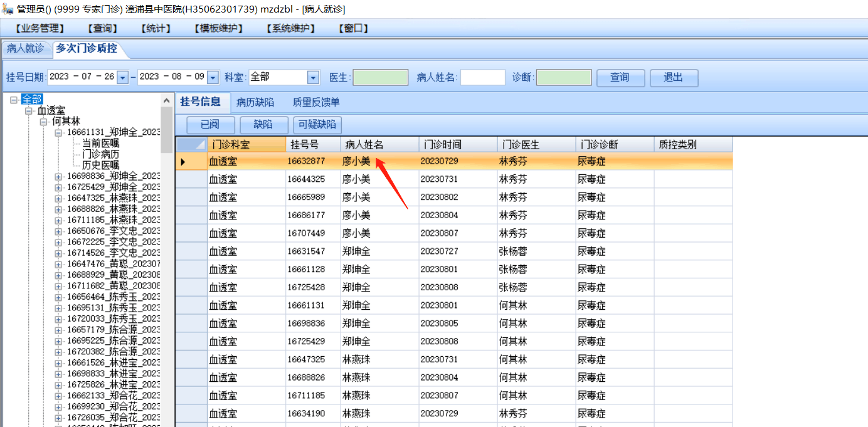This screenshot has width=868, height=427.
Task: Click the row selector of row 16632877
Action: [191, 162]
